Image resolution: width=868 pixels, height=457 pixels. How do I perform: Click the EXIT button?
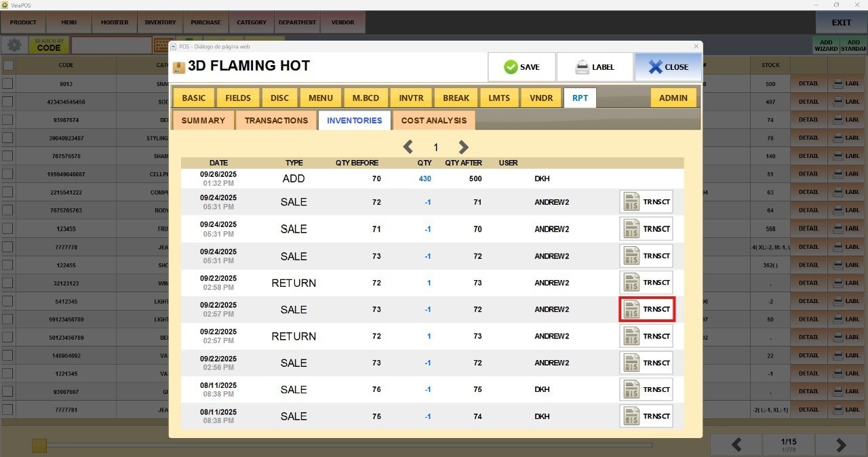(841, 22)
